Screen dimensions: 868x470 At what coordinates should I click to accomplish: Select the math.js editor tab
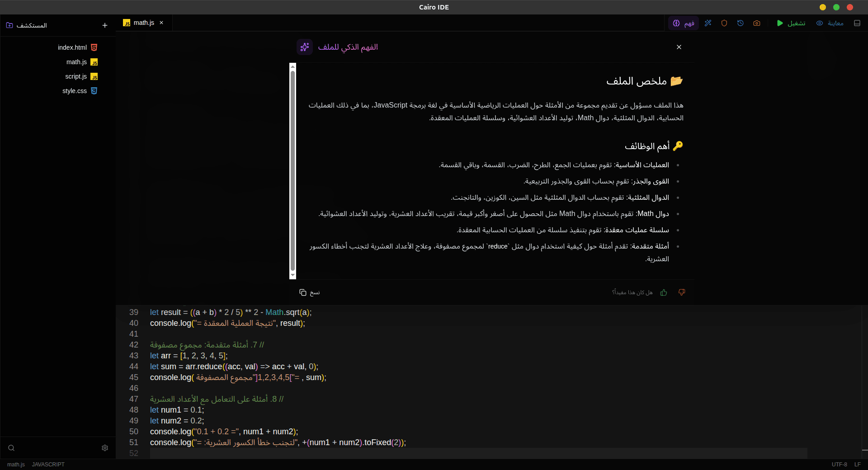tap(143, 23)
